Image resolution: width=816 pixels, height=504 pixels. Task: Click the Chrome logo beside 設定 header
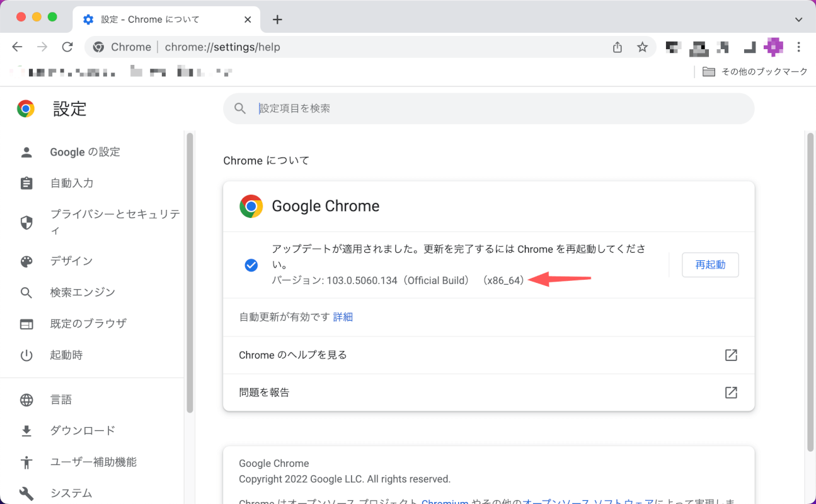click(x=26, y=109)
